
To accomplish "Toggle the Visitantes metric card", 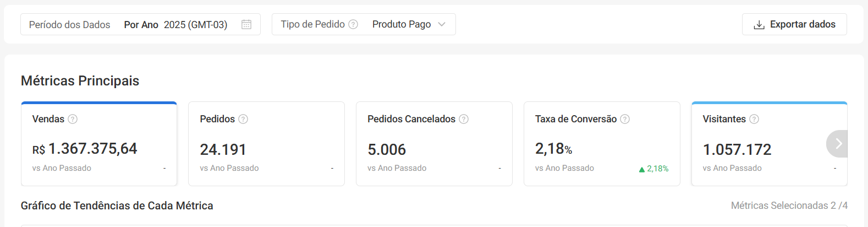I will [765, 144].
